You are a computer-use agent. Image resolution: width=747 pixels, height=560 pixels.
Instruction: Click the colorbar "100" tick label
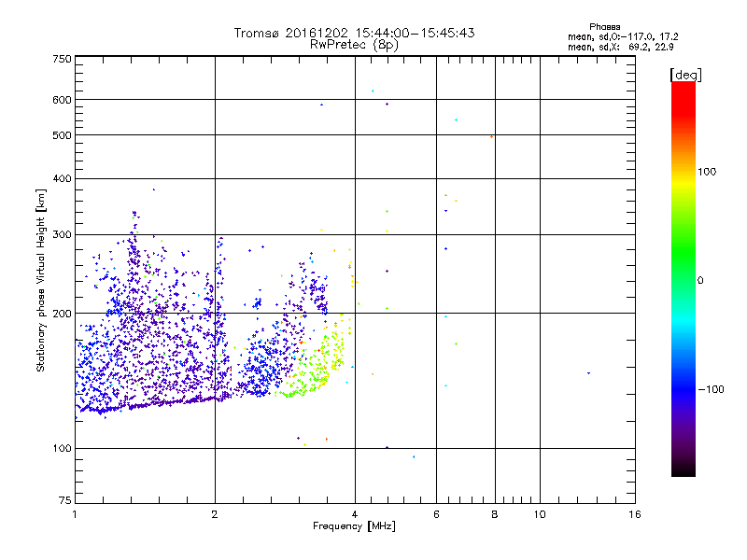click(x=707, y=172)
